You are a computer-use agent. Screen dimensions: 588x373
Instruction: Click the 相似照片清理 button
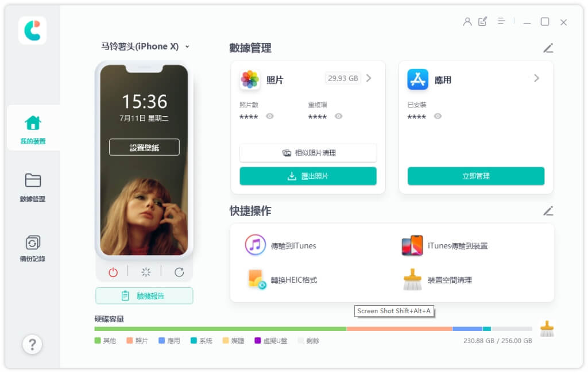(308, 153)
